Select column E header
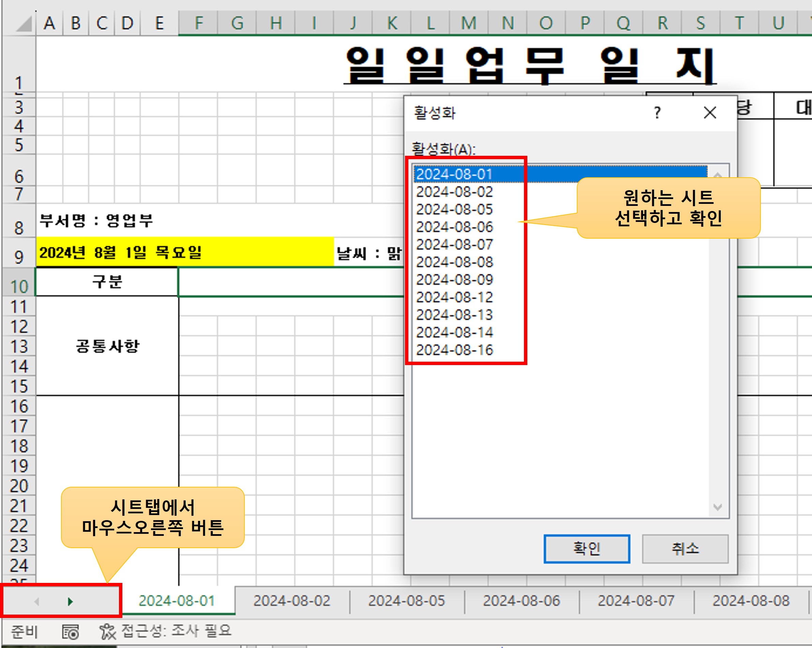Image resolution: width=812 pixels, height=648 pixels. pos(159,23)
